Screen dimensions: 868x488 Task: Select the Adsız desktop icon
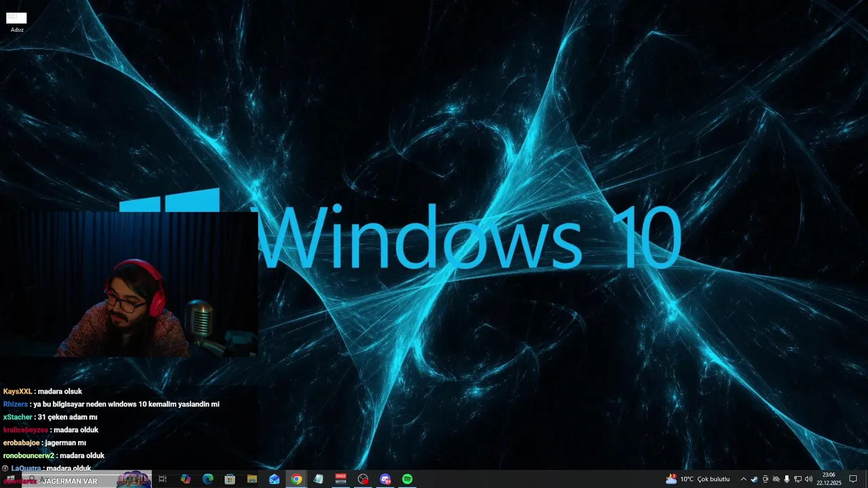17,22
